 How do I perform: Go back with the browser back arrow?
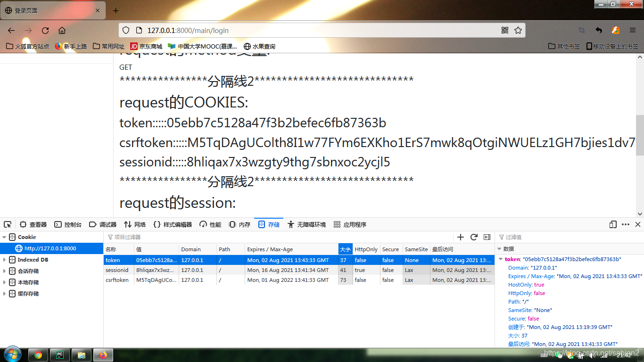pyautogui.click(x=11, y=30)
